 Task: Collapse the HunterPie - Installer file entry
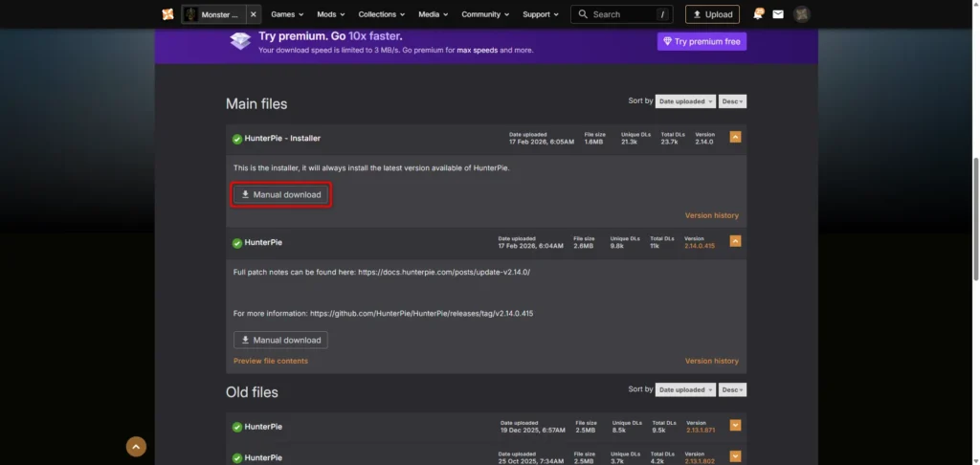tap(736, 137)
